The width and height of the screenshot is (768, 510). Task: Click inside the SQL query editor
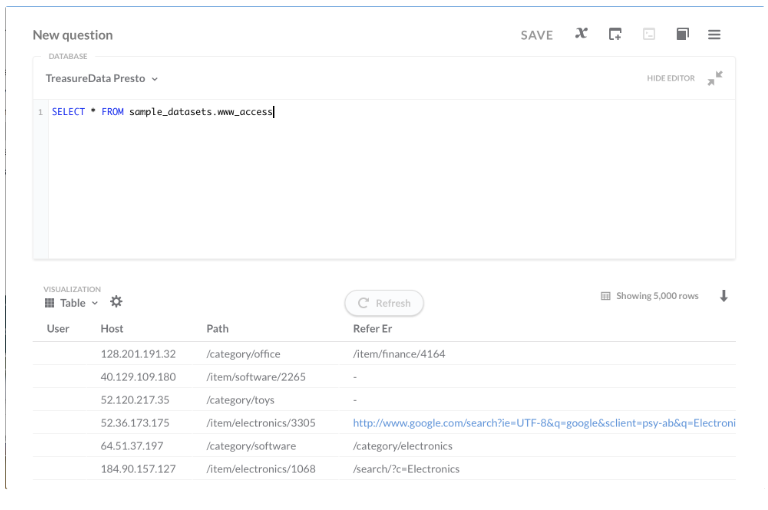390,180
